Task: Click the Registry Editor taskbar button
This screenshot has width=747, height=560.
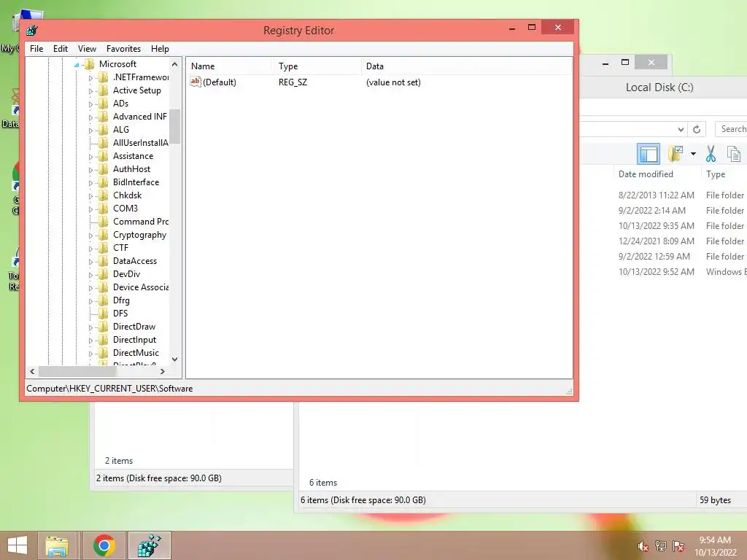Action: [150, 545]
